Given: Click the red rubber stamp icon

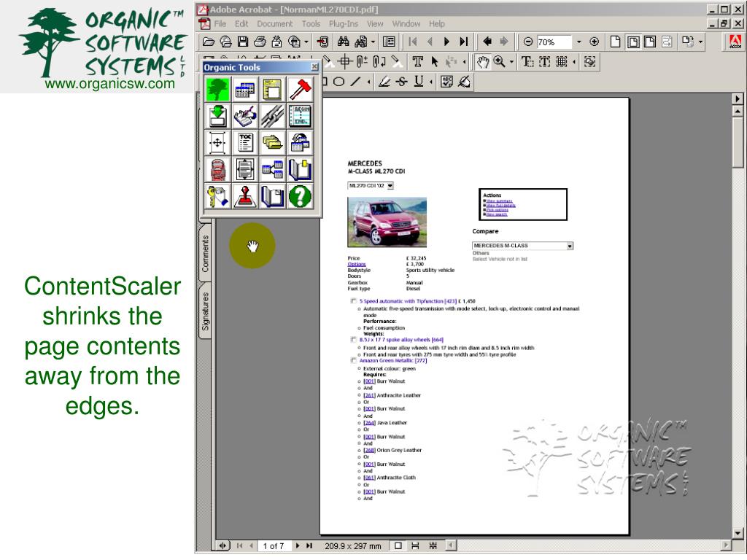Looking at the screenshot, I should tap(245, 195).
